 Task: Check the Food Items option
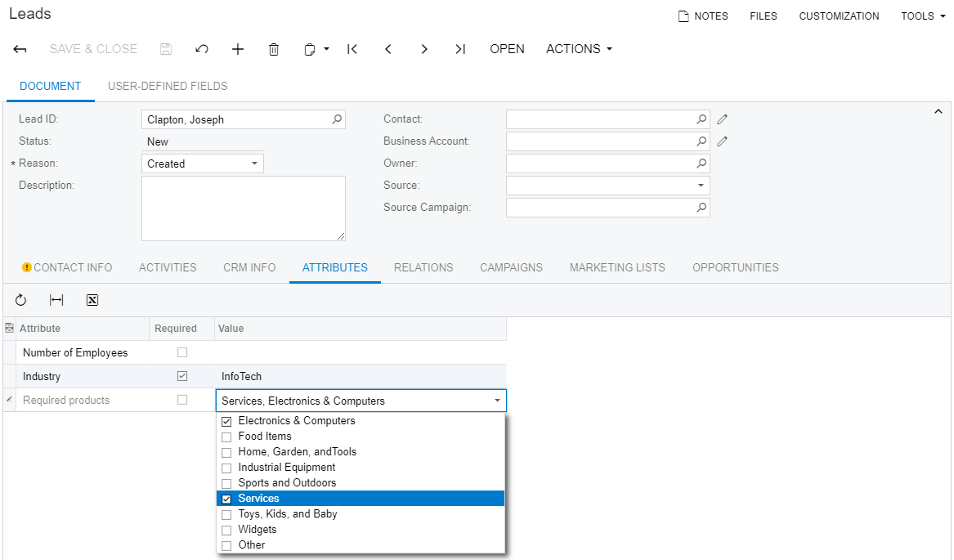[226, 437]
